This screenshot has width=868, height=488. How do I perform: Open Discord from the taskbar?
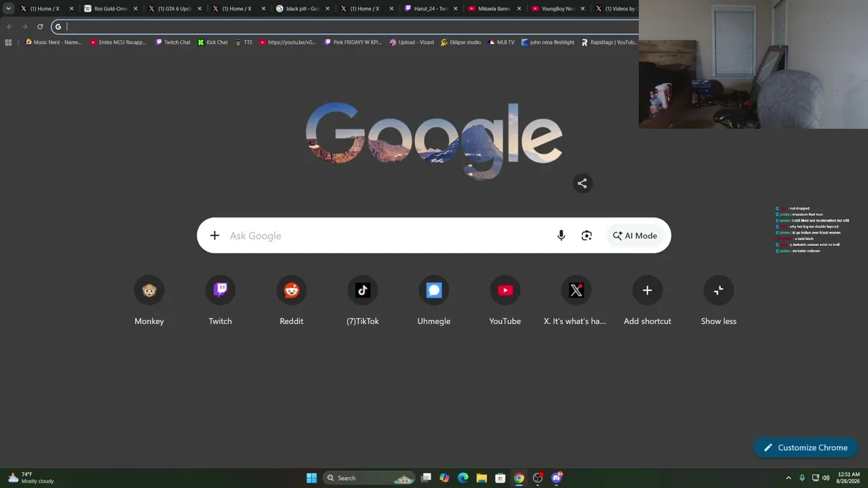point(557,478)
